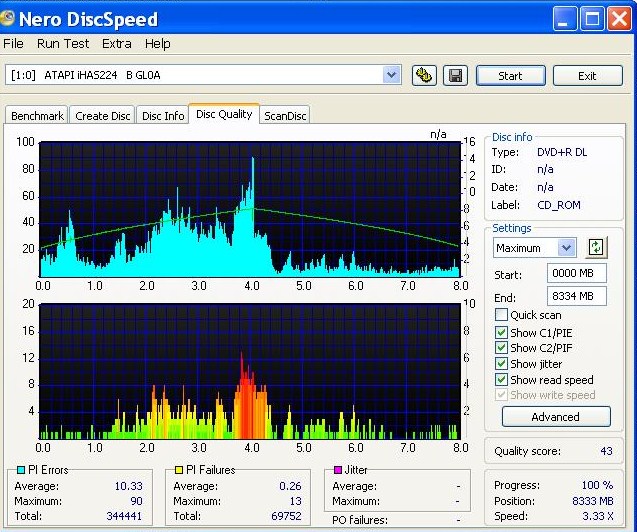Open the Extra menu
Screen dimensions: 637x532
tap(116, 44)
